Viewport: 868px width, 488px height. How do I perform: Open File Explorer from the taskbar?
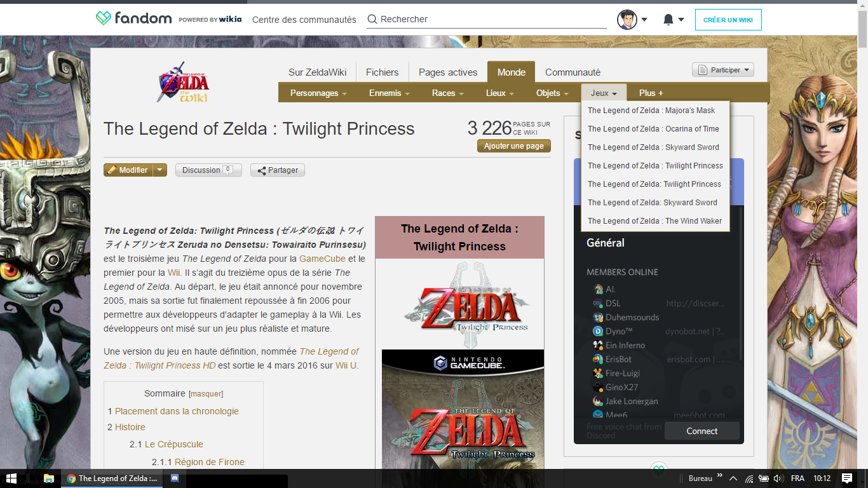[x=48, y=478]
